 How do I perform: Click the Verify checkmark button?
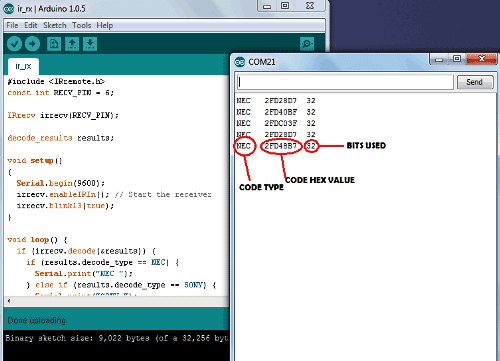tap(14, 44)
